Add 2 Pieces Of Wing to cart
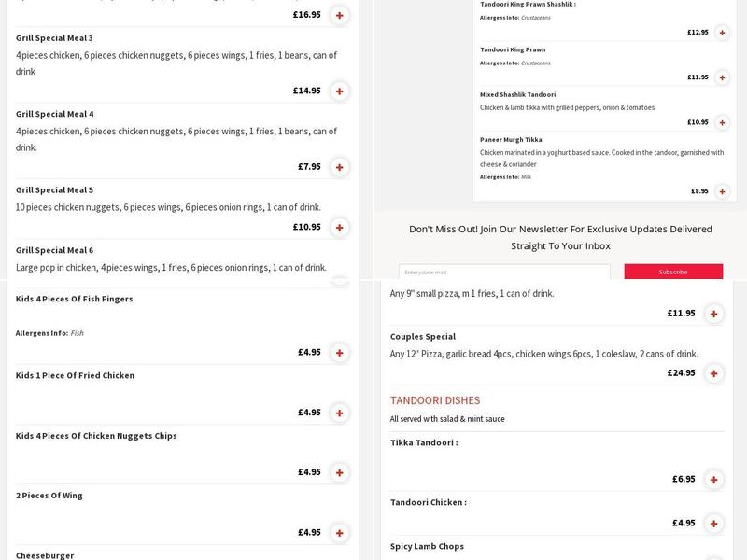This screenshot has width=747, height=560. click(338, 529)
